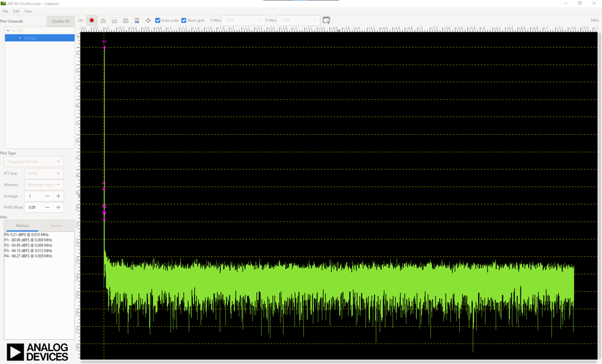602x364 pixels.
Task: Click the red stop capture button
Action: tap(92, 21)
